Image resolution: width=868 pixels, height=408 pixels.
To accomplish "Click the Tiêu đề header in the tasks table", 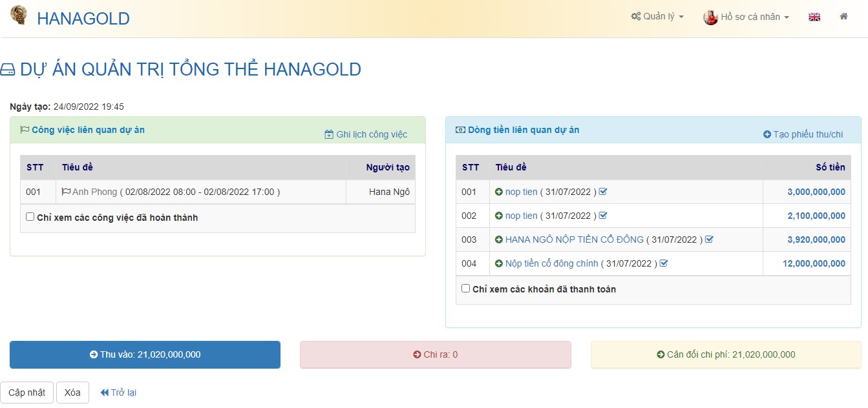I will point(200,167).
